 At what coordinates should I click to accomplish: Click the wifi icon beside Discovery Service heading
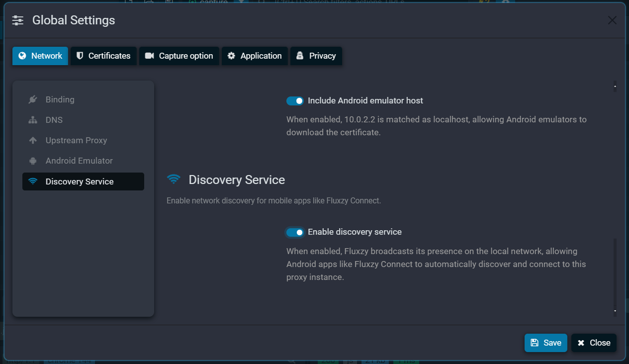[174, 180]
